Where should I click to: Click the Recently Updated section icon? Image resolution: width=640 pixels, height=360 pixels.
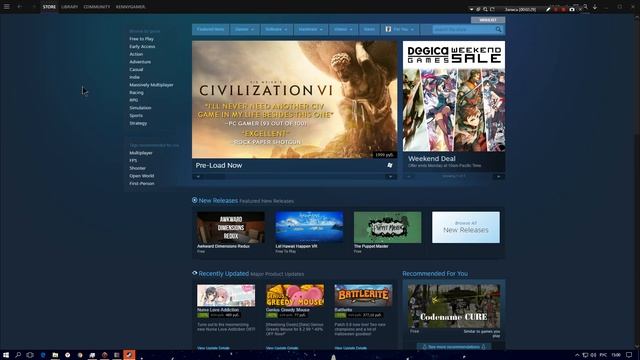(195, 273)
